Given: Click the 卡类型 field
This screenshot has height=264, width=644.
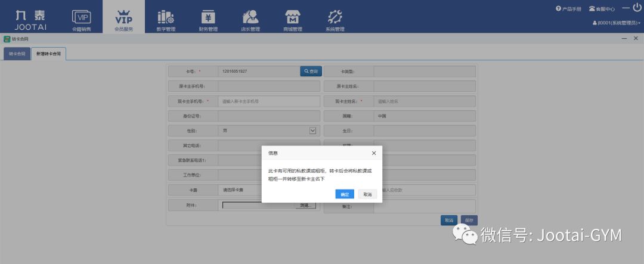Looking at the screenshot, I should click(x=425, y=72).
